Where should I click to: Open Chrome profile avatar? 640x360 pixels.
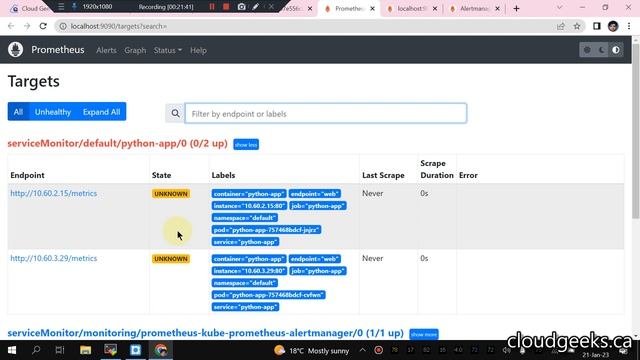point(613,26)
